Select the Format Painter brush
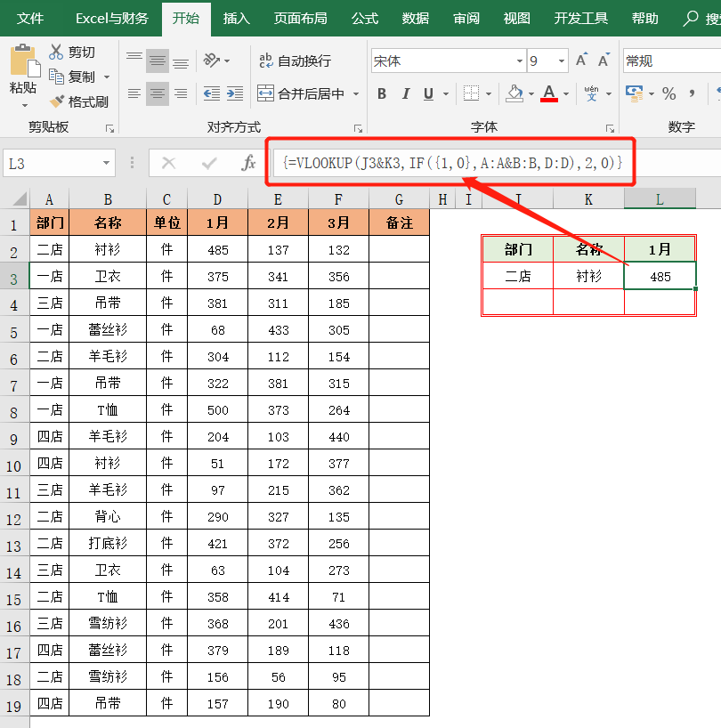 [57, 101]
